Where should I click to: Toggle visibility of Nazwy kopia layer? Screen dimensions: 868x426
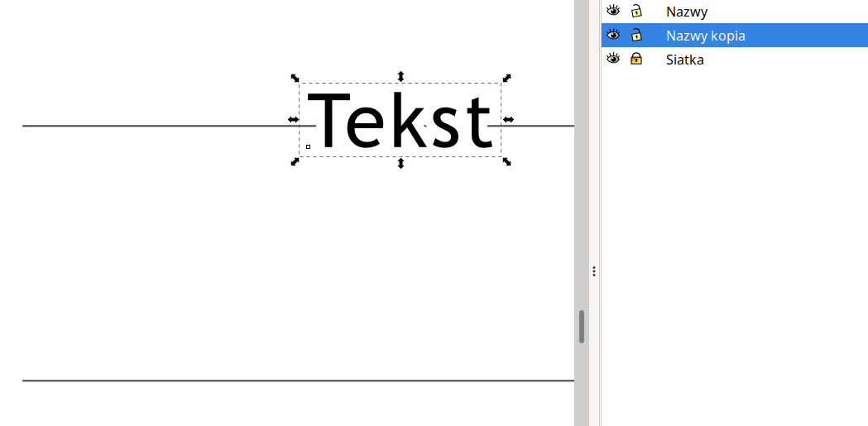[613, 35]
